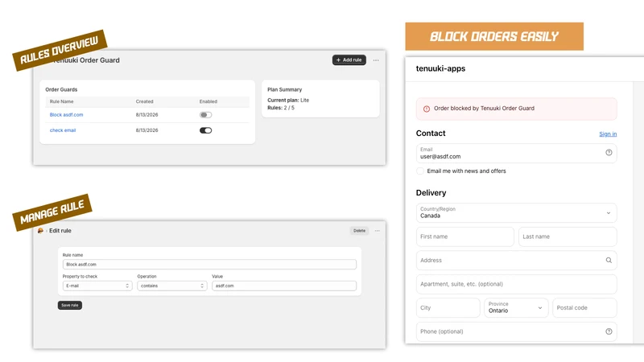Click the help icon in Email field
The height and width of the screenshot is (362, 644).
[609, 153]
